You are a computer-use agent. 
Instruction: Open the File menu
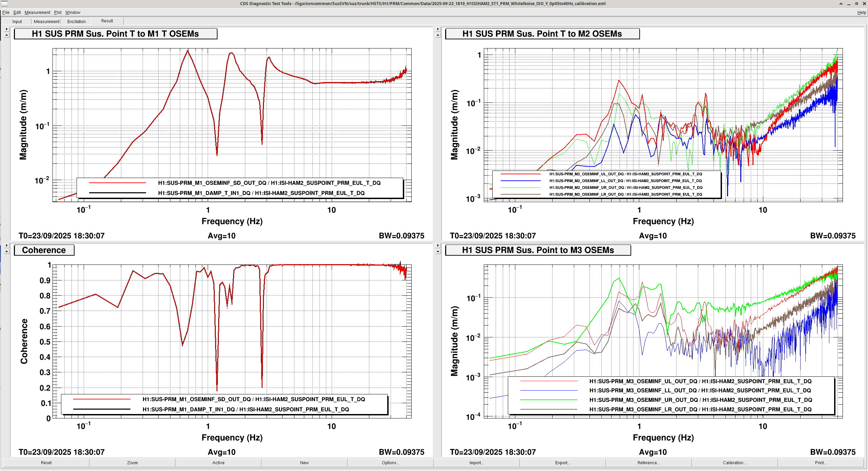tap(6, 13)
